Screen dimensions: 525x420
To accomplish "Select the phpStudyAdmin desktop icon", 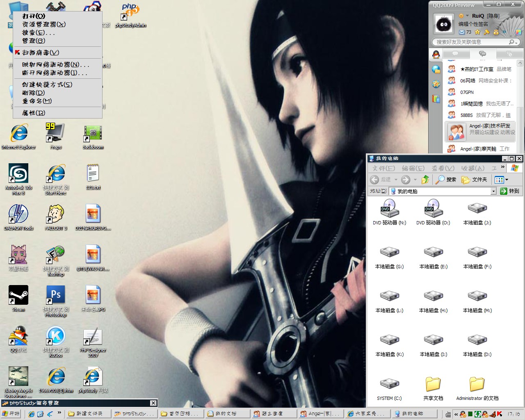I will (x=130, y=16).
